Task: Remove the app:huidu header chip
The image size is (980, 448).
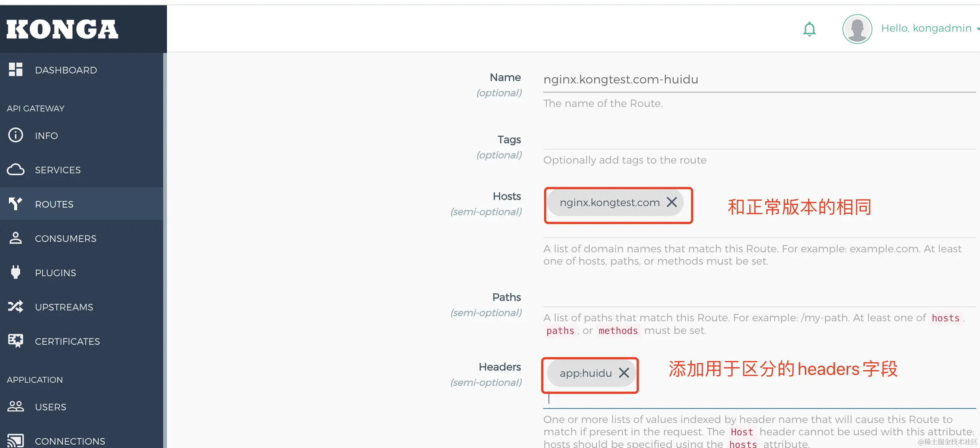Action: [x=624, y=373]
